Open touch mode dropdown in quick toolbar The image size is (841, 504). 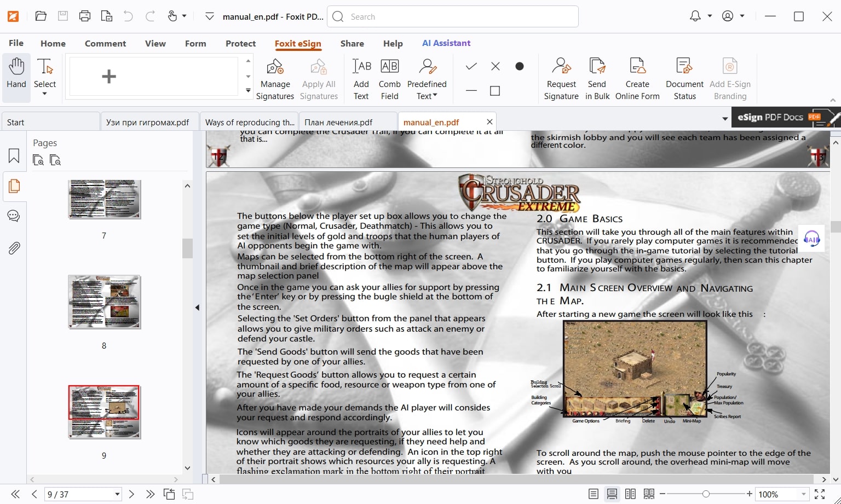click(184, 16)
